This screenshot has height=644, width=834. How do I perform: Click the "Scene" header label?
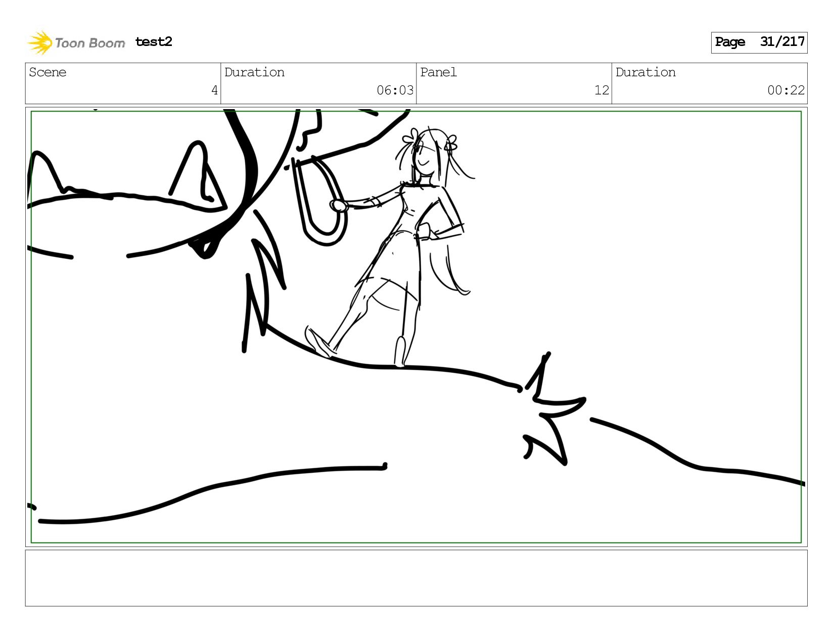pos(48,72)
